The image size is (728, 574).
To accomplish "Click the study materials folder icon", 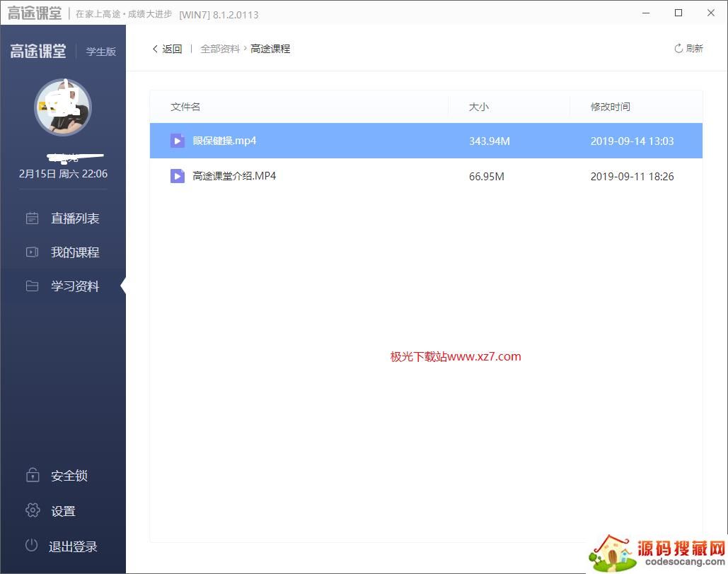I will pos(33,286).
